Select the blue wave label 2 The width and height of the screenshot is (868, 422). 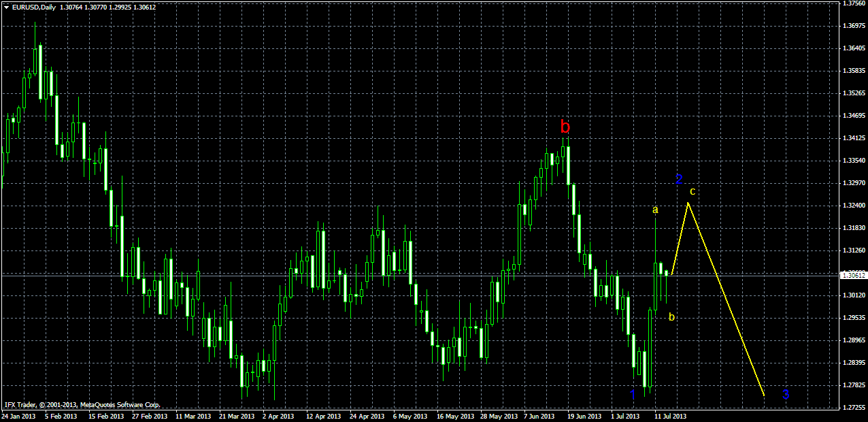coord(679,179)
